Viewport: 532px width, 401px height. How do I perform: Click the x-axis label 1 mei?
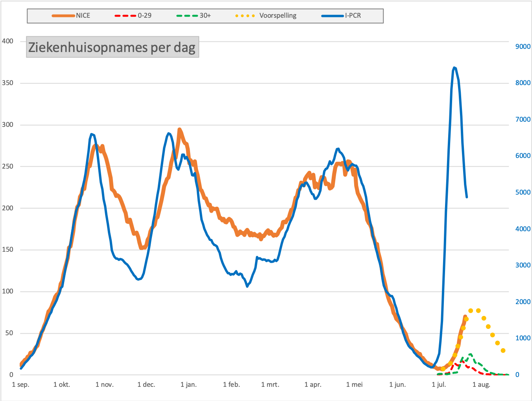point(355,384)
